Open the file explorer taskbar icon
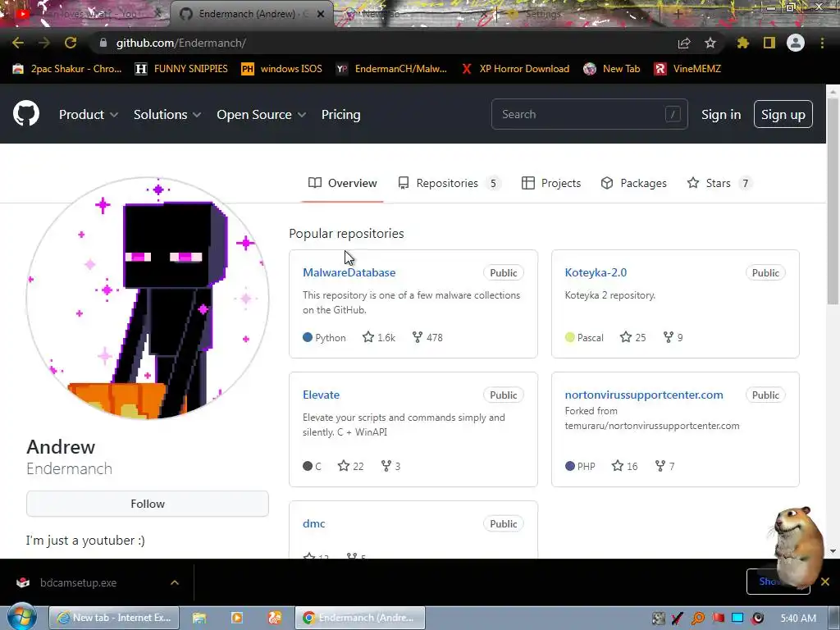 click(x=199, y=618)
